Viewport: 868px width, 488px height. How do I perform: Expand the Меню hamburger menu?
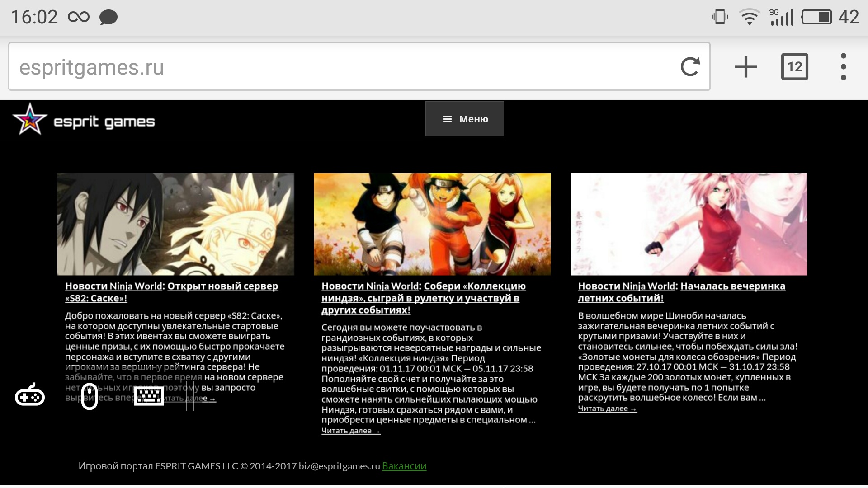[465, 119]
